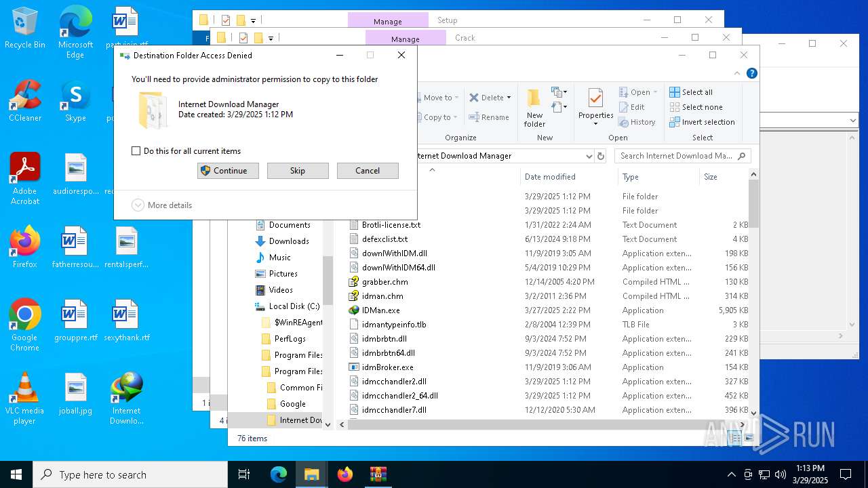Click Select none in ribbon
This screenshot has height=488, width=868.
(x=696, y=107)
